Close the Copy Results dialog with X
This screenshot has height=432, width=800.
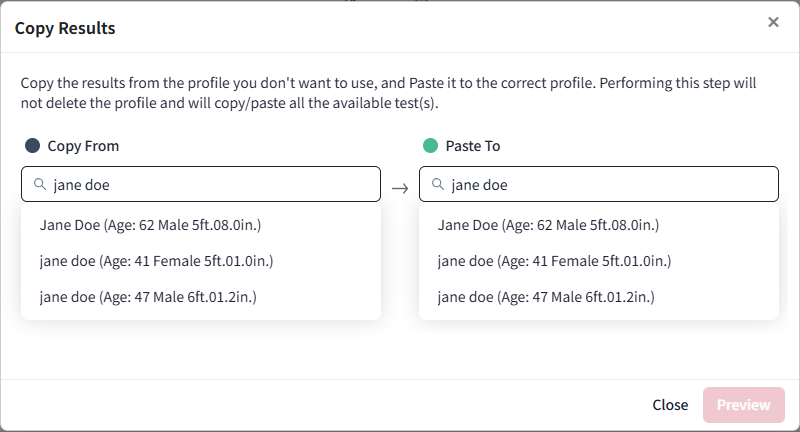pos(773,22)
